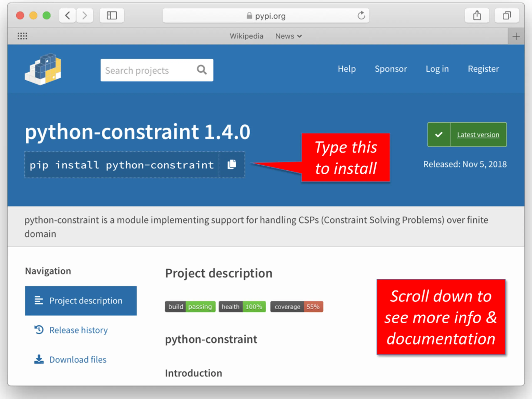Copy pip install command to clipboard
Image resolution: width=532 pixels, height=399 pixels.
(x=232, y=165)
